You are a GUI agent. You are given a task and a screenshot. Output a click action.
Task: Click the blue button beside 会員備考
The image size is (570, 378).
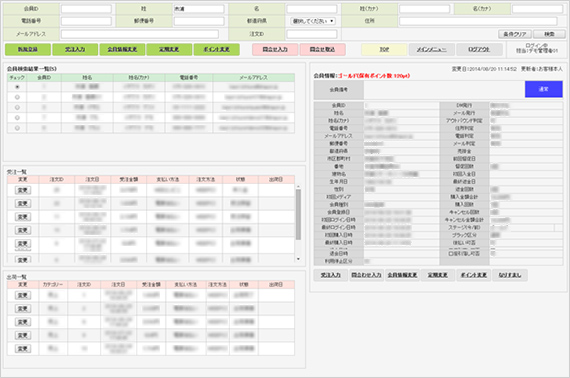pyautogui.click(x=543, y=89)
